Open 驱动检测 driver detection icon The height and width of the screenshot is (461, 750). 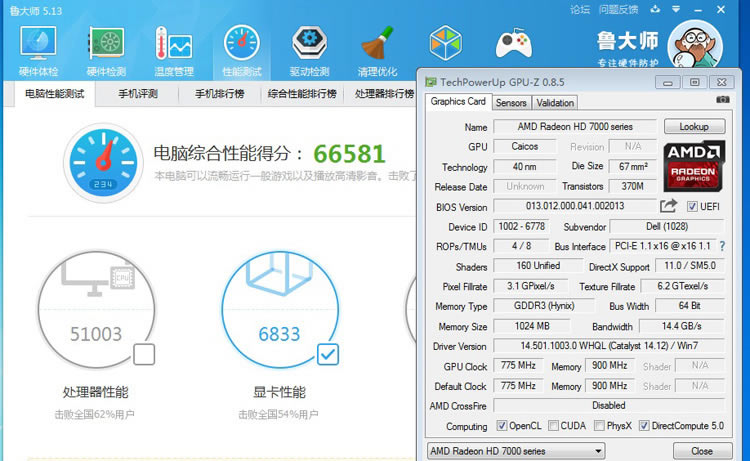click(x=309, y=50)
